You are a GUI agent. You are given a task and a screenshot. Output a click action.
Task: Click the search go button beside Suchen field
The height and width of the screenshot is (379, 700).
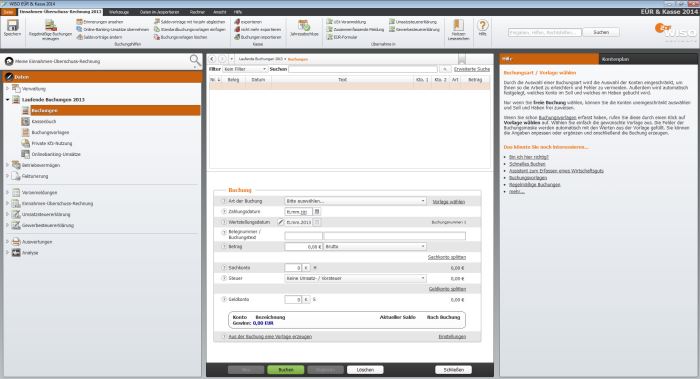click(x=444, y=69)
